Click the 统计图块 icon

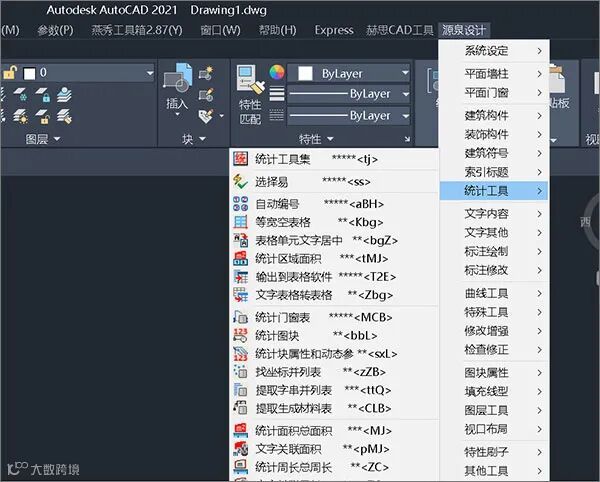coord(240,335)
